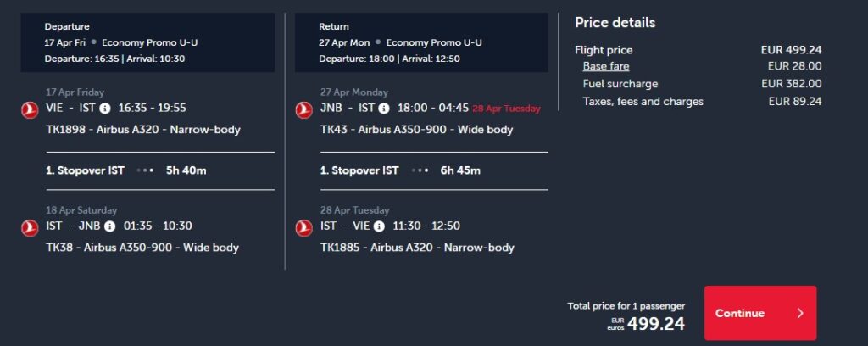Image resolution: width=868 pixels, height=346 pixels.
Task: Click Turkish Airlines logo beside flight TK38
Action: [x=30, y=227]
